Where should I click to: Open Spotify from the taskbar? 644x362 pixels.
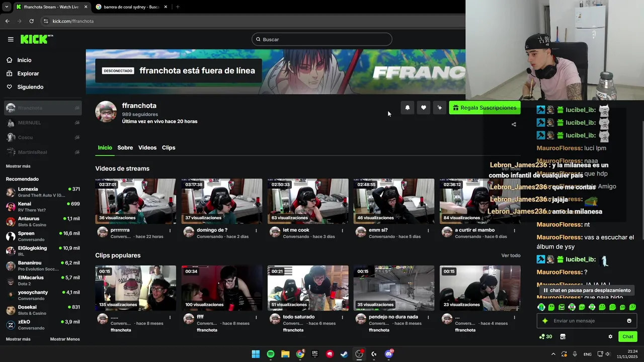pos(271,354)
